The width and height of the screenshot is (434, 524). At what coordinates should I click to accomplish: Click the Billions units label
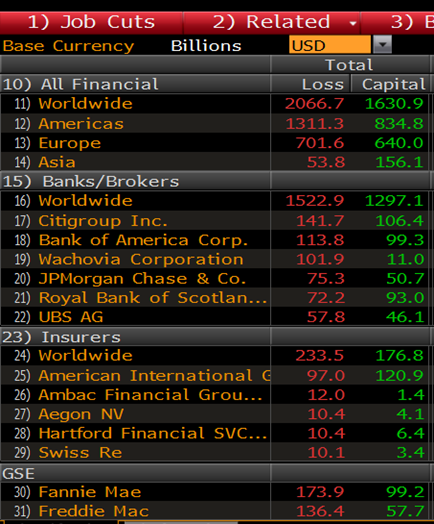coord(206,46)
